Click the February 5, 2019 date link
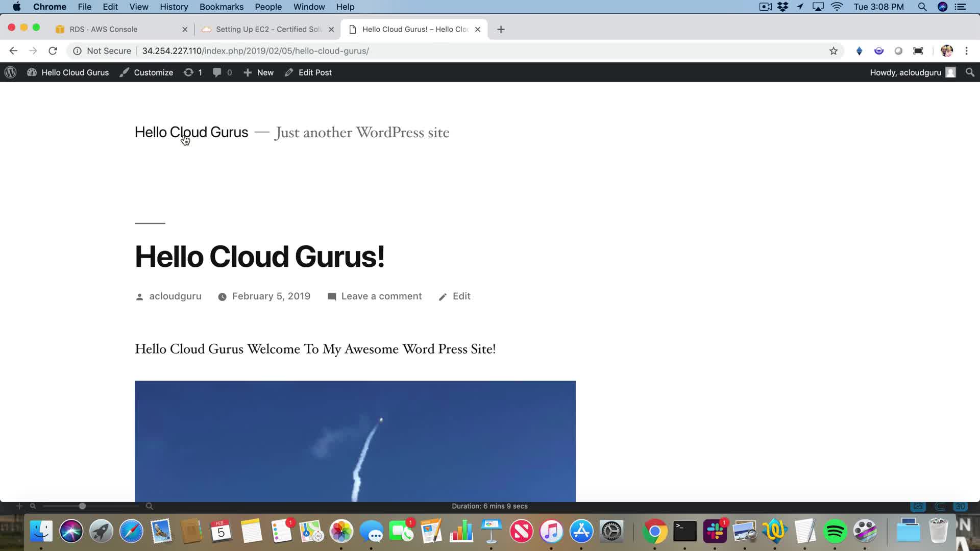 271,296
